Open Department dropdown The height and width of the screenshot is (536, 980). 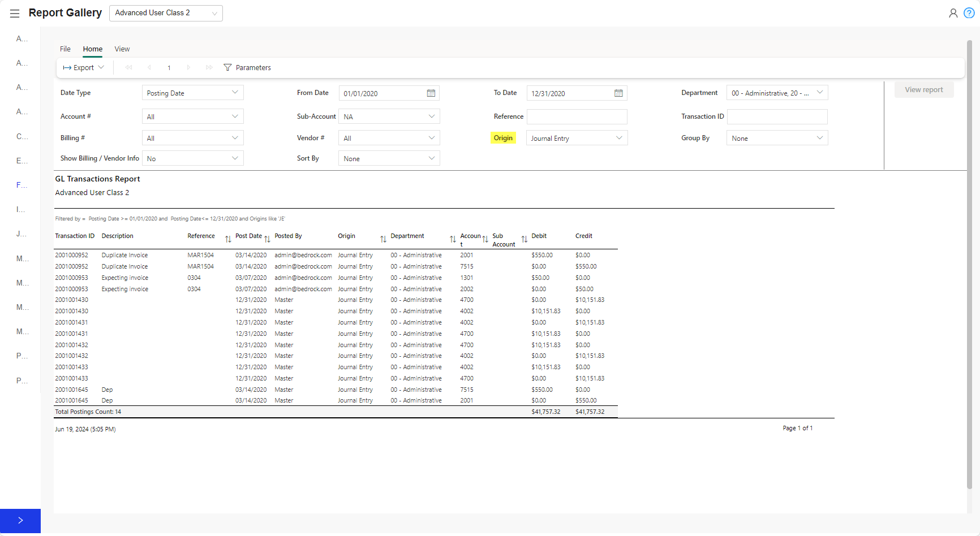tap(777, 93)
